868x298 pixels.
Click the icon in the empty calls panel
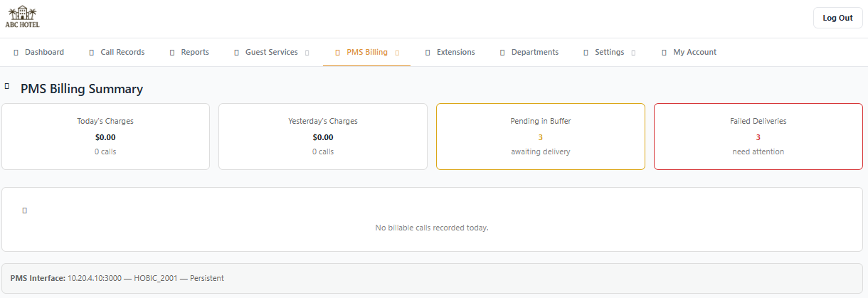click(x=25, y=211)
